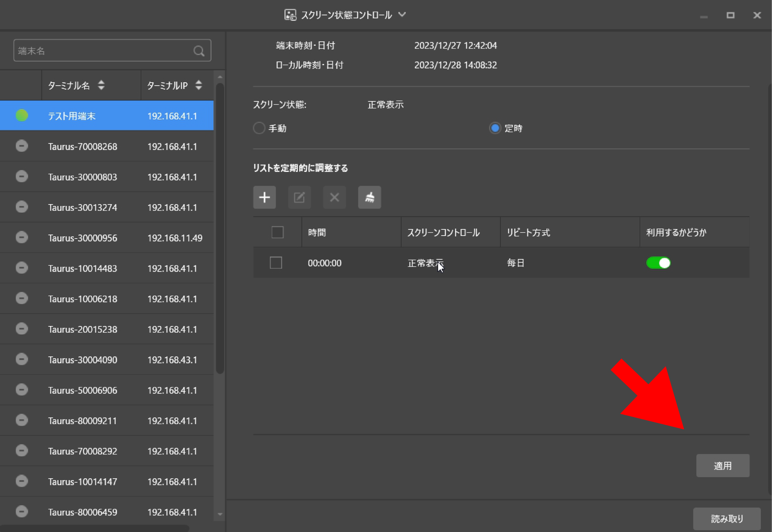Click offline icon of Taurus-30004090
This screenshot has width=772, height=532.
22,359
